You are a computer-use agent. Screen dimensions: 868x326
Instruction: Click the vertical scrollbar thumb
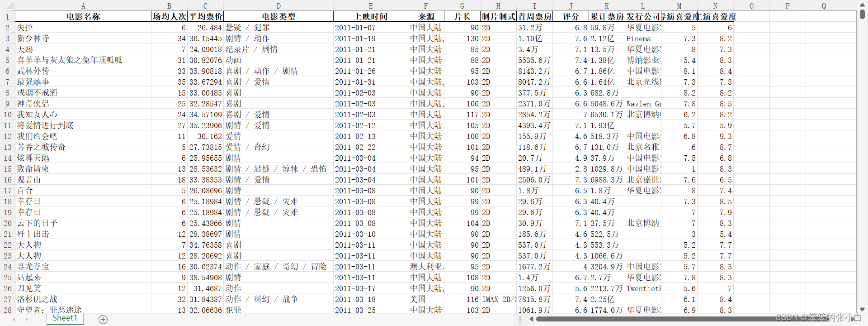[x=863, y=14]
